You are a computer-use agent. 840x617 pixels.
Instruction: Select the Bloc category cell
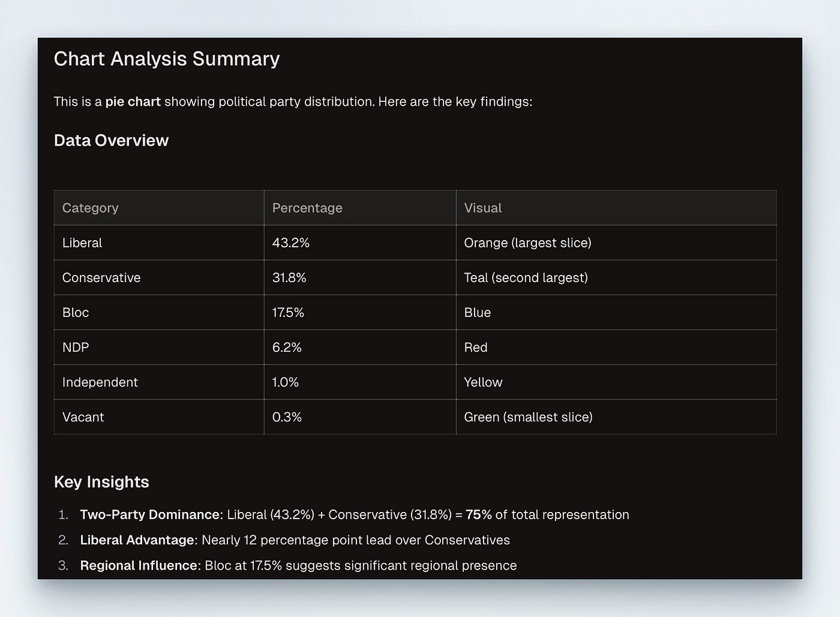click(159, 312)
